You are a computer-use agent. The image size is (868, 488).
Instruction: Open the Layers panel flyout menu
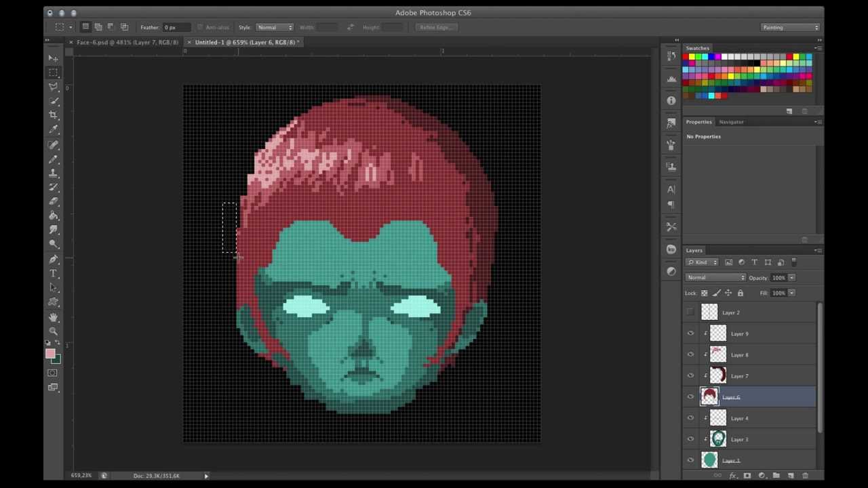817,250
